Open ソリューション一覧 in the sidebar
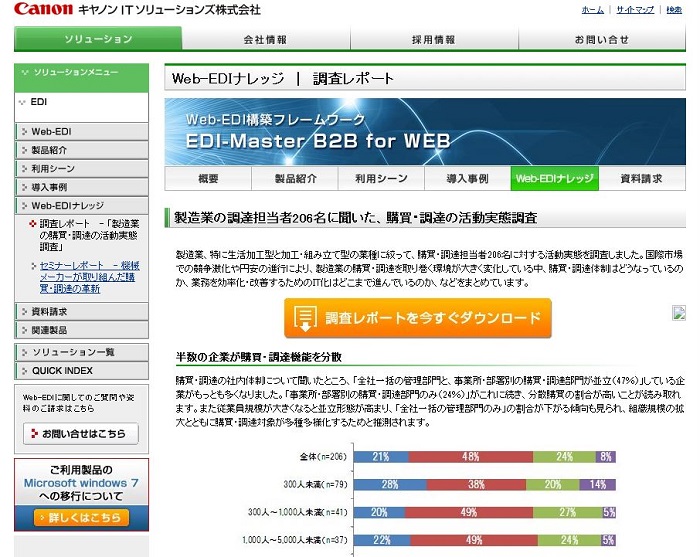 (x=82, y=352)
